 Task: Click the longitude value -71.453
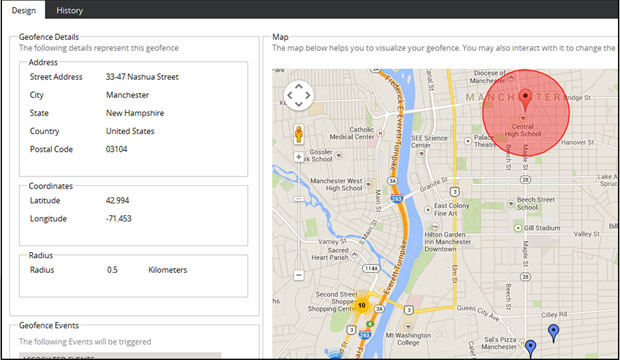(118, 218)
